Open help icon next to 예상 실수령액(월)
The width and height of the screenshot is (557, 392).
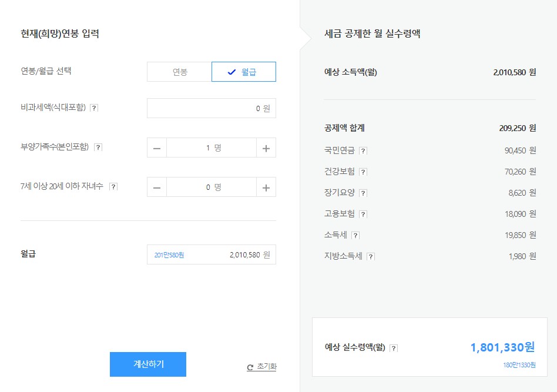(x=394, y=348)
